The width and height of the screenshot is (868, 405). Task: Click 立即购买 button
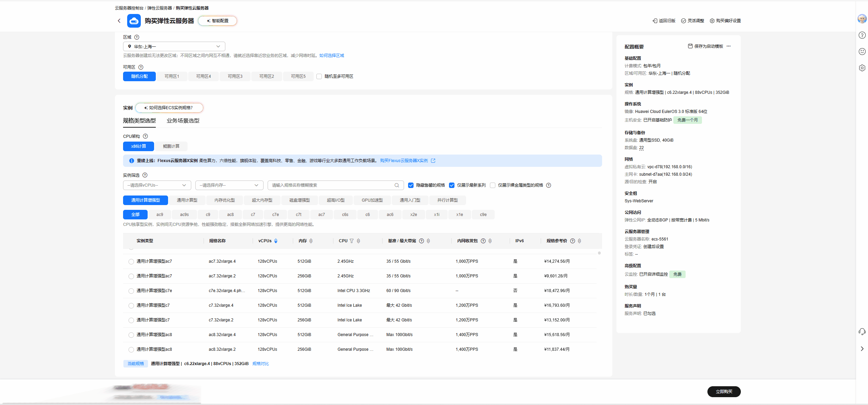coord(724,392)
